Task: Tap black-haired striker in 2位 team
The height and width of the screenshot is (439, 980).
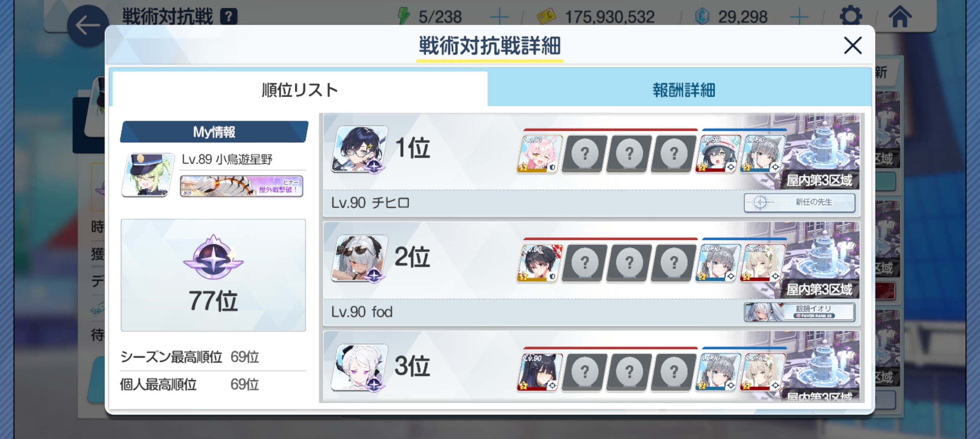Action: 539,263
